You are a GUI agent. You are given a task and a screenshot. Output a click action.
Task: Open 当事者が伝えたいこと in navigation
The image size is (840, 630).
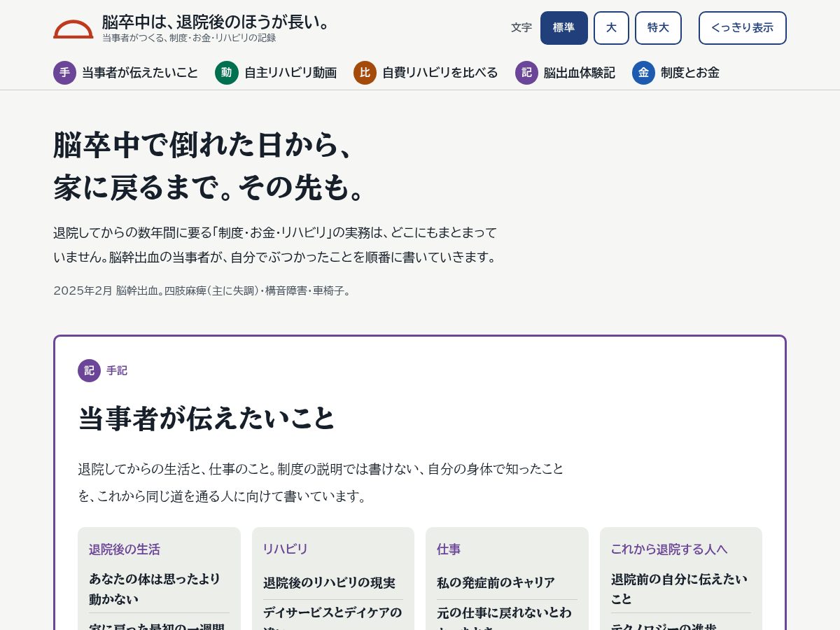pyautogui.click(x=140, y=73)
